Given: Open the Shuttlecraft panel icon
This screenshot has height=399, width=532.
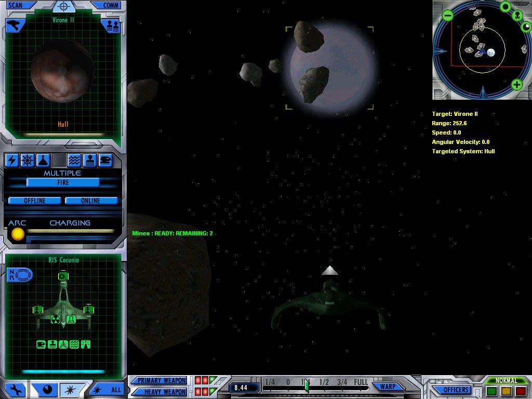Looking at the screenshot, I should (x=105, y=161).
